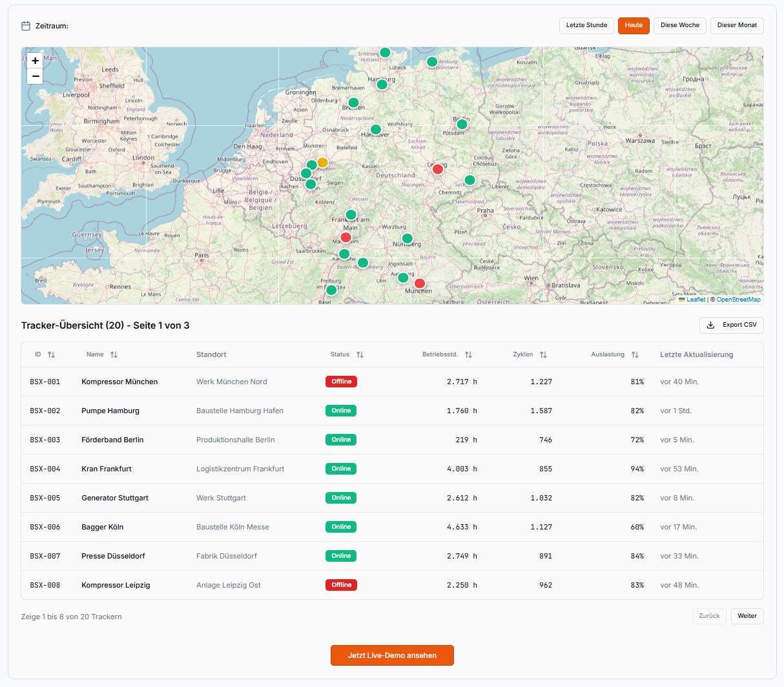
Task: Select the Letzte Stunde period
Action: pos(586,25)
